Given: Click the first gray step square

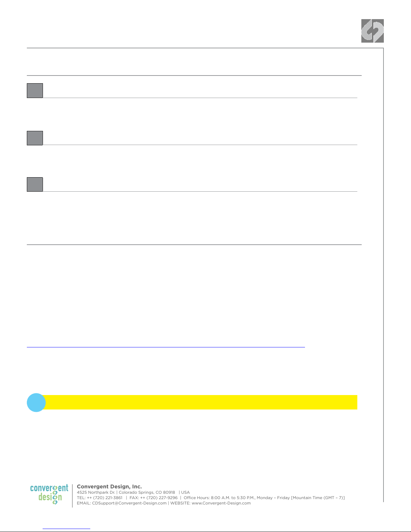Looking at the screenshot, I should [35, 91].
